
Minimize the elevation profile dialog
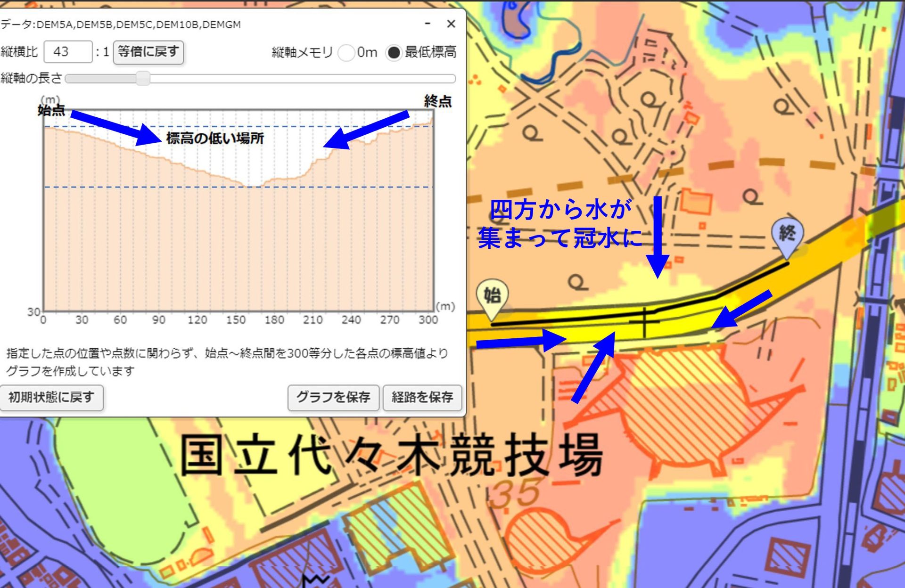428,24
